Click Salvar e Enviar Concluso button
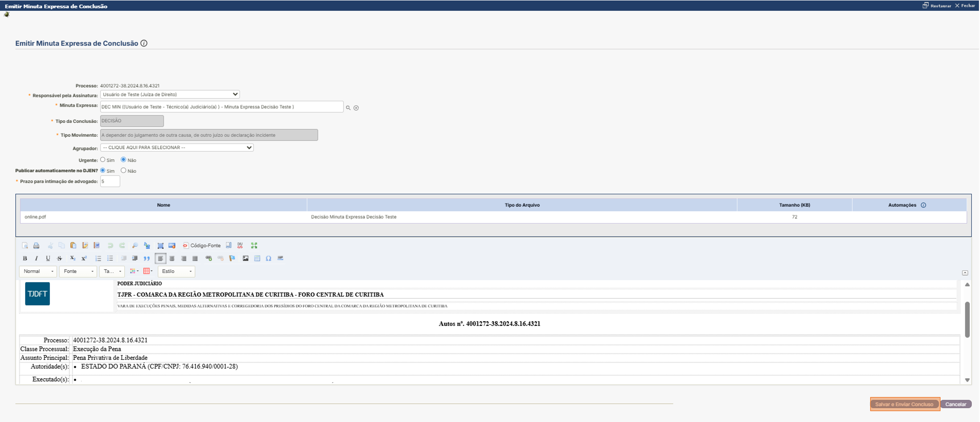980x422 pixels. [904, 404]
